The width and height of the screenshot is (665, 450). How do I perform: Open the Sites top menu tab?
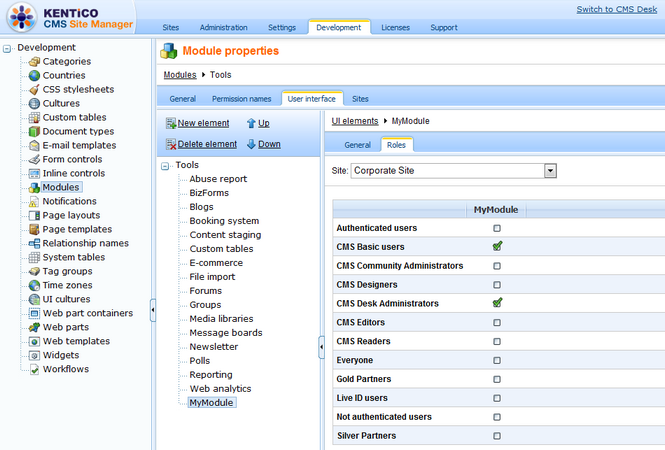point(170,28)
